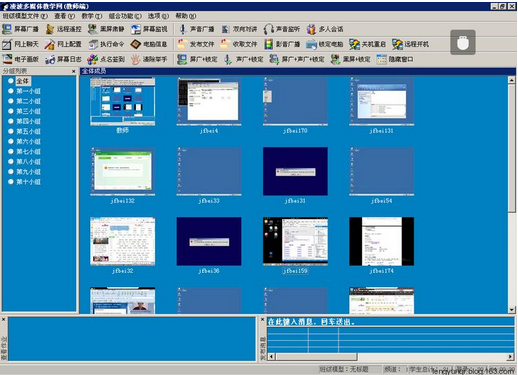Close the bottom-left message log panel
The height and width of the screenshot is (375, 518).
4,319
